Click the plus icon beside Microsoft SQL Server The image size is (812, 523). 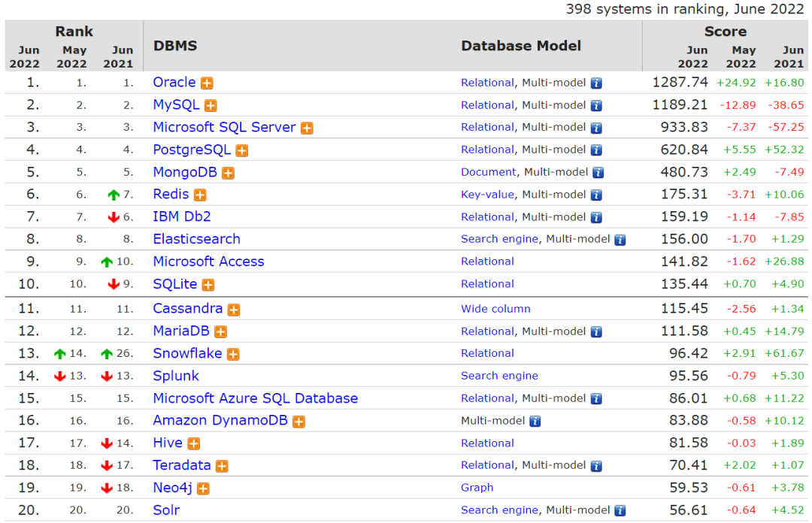[307, 128]
